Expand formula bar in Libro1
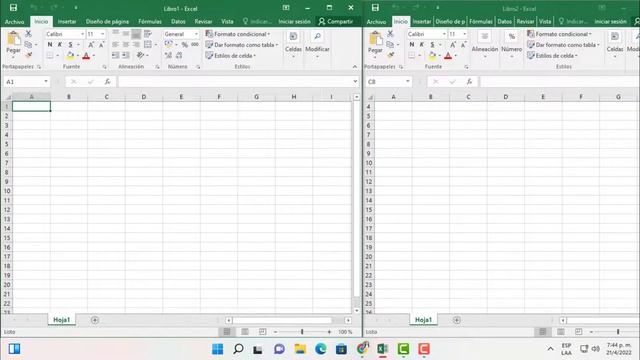 pos(355,82)
